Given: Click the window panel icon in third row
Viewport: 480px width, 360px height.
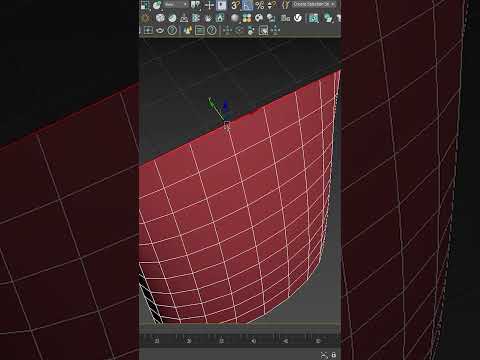Looking at the screenshot, I should (x=200, y=30).
